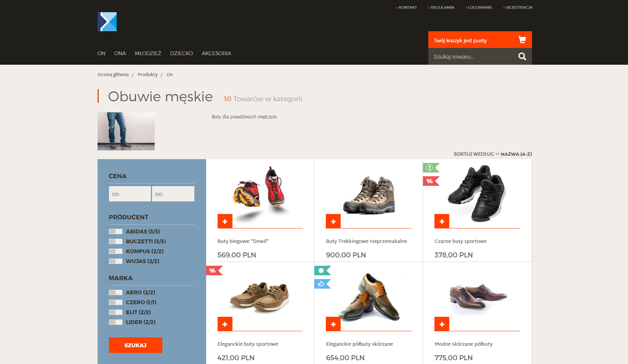Click the 900,00 PLN price text

[x=346, y=255]
